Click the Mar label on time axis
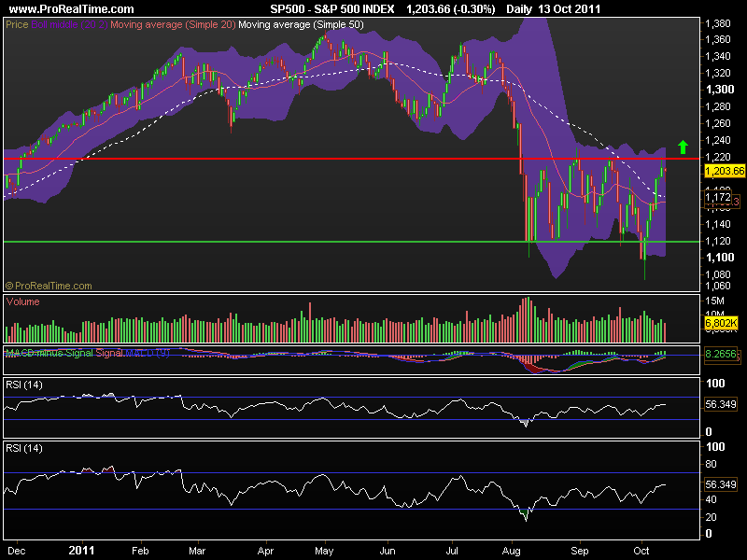Viewport: 747px width, 560px height. pos(197,551)
